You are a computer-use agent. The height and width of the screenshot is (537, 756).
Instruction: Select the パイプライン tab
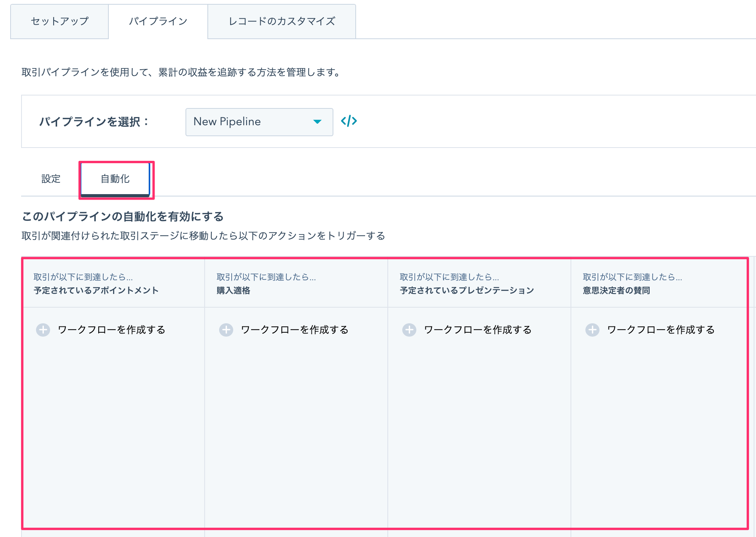[x=158, y=22]
